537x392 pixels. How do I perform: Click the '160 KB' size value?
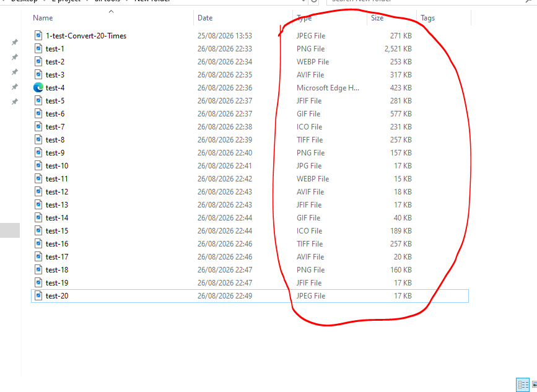[x=401, y=270]
